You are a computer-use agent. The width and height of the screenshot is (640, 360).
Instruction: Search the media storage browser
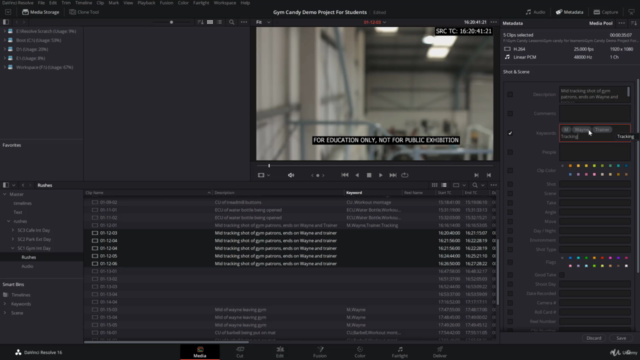click(x=231, y=22)
